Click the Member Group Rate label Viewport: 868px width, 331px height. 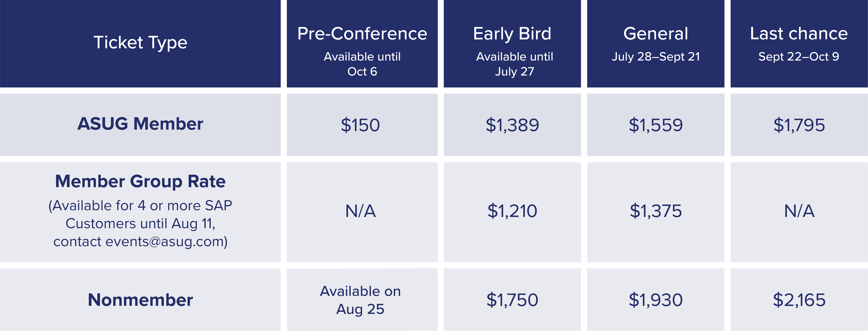(x=140, y=181)
